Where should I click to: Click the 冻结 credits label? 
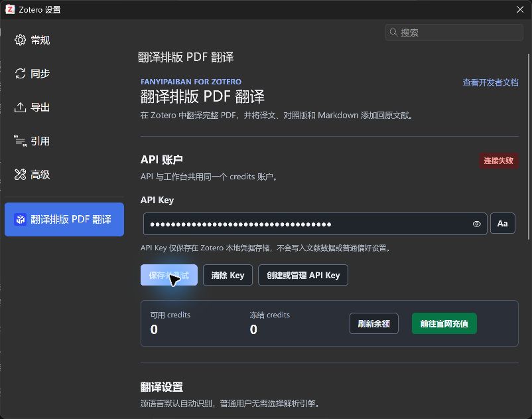pos(270,315)
